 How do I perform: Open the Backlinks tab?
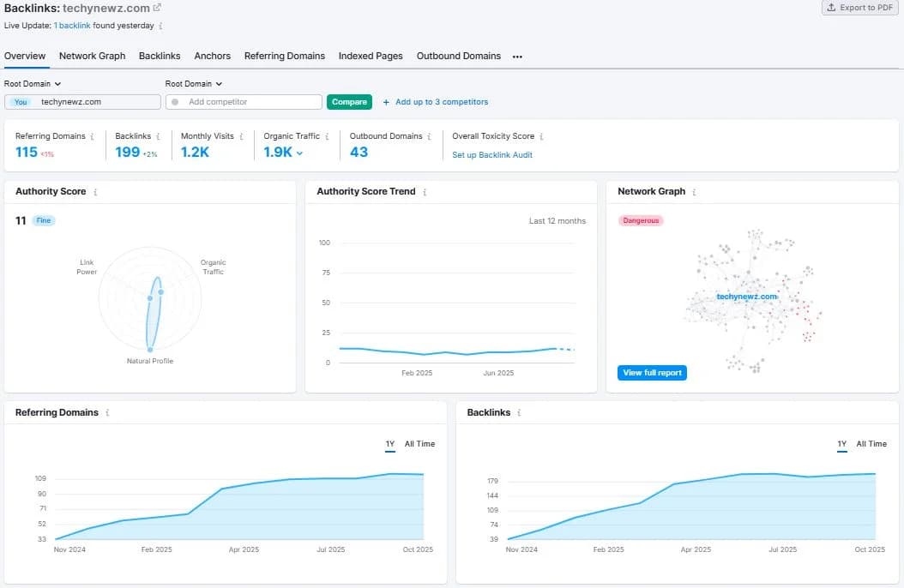[x=160, y=56]
